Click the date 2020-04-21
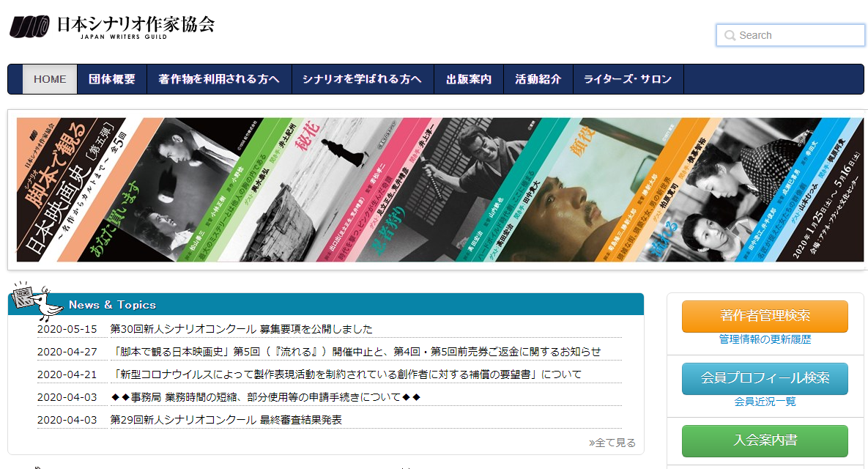Screen dimensions: 868x469 pyautogui.click(x=67, y=374)
